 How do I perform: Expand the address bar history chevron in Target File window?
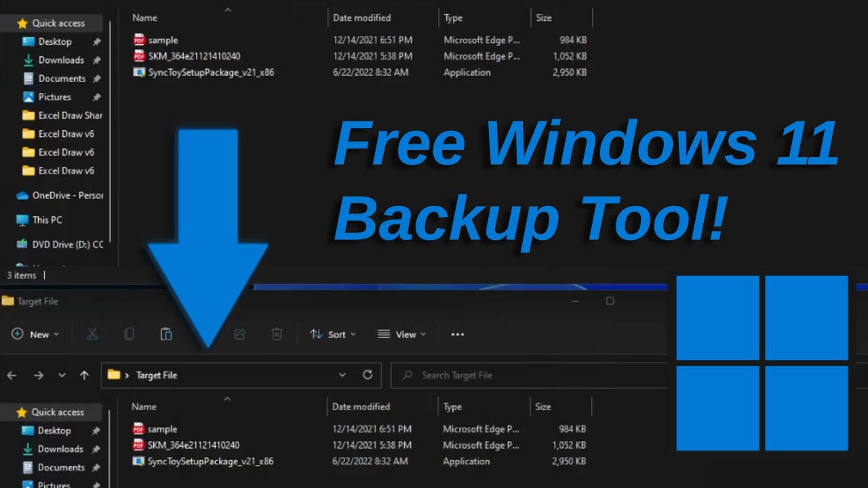click(x=342, y=375)
